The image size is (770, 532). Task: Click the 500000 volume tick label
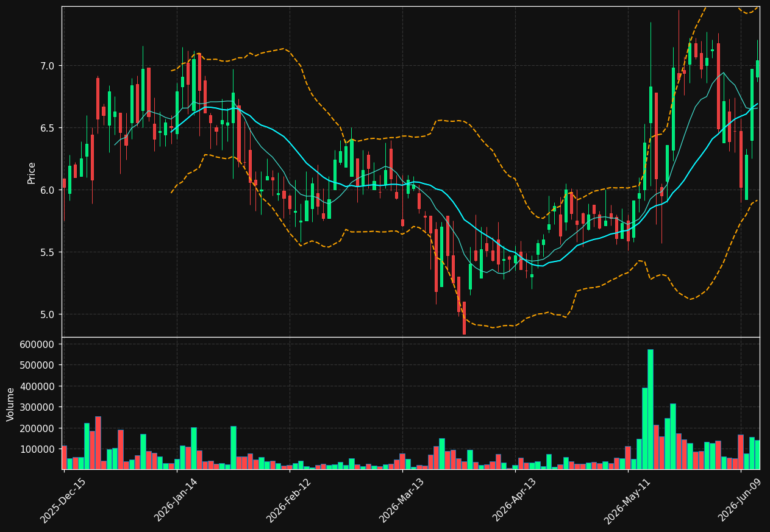click(38, 365)
